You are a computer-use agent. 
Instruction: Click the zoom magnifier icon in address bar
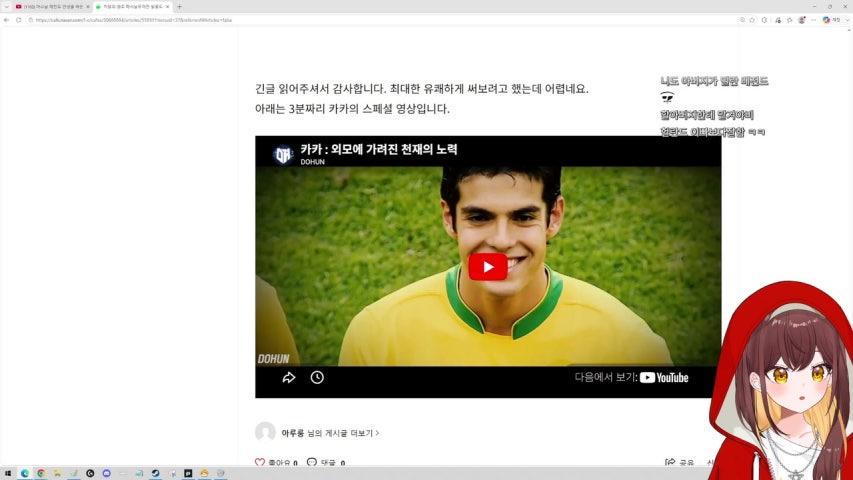[742, 20]
